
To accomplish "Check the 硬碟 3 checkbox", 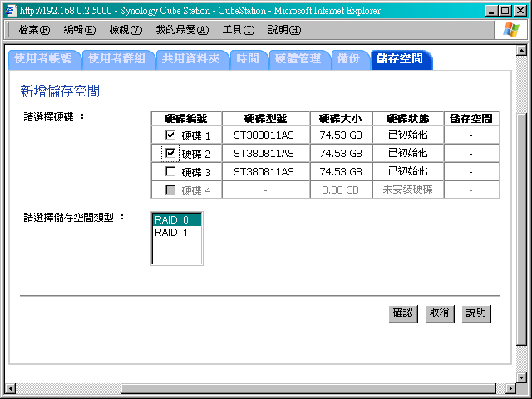I will [x=170, y=172].
